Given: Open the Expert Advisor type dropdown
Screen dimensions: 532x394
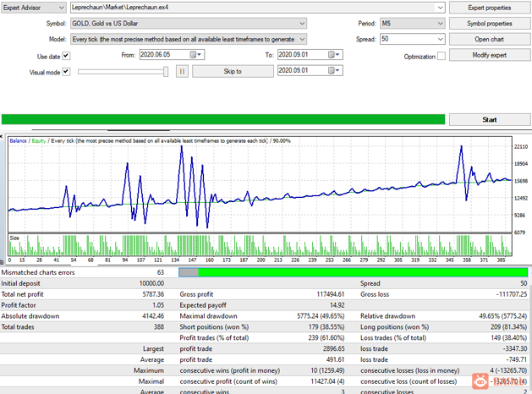Looking at the screenshot, I should [x=33, y=8].
